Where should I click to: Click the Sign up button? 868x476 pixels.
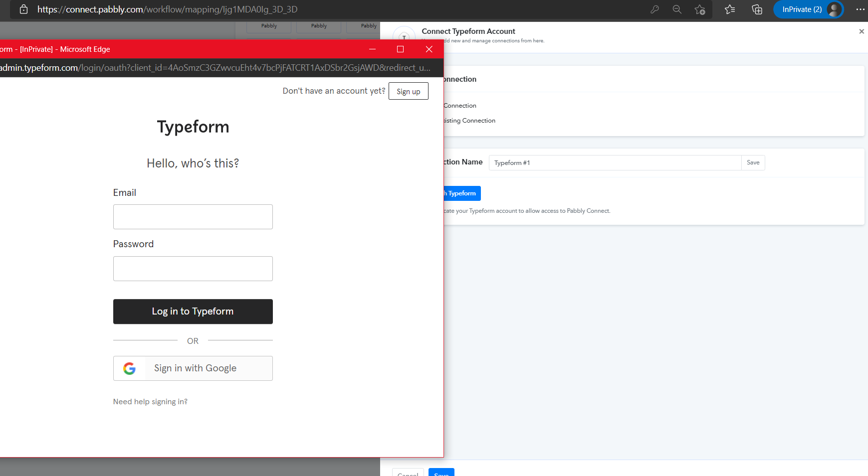click(x=409, y=91)
